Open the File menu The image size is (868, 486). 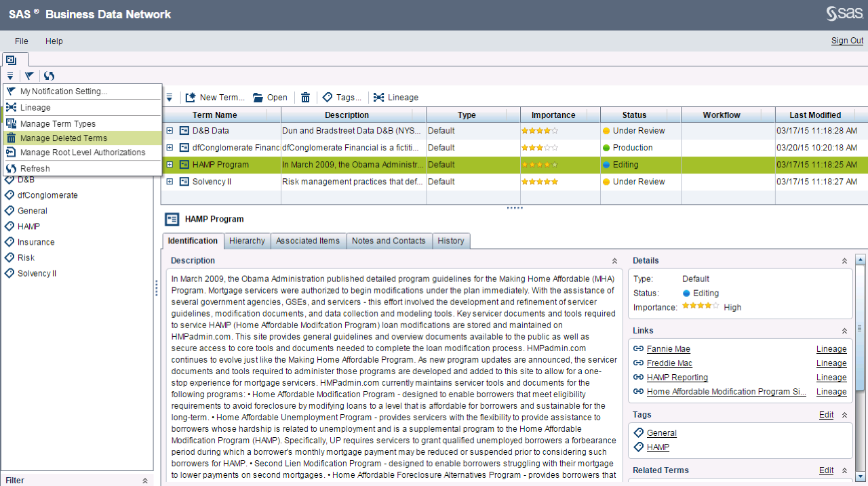21,41
